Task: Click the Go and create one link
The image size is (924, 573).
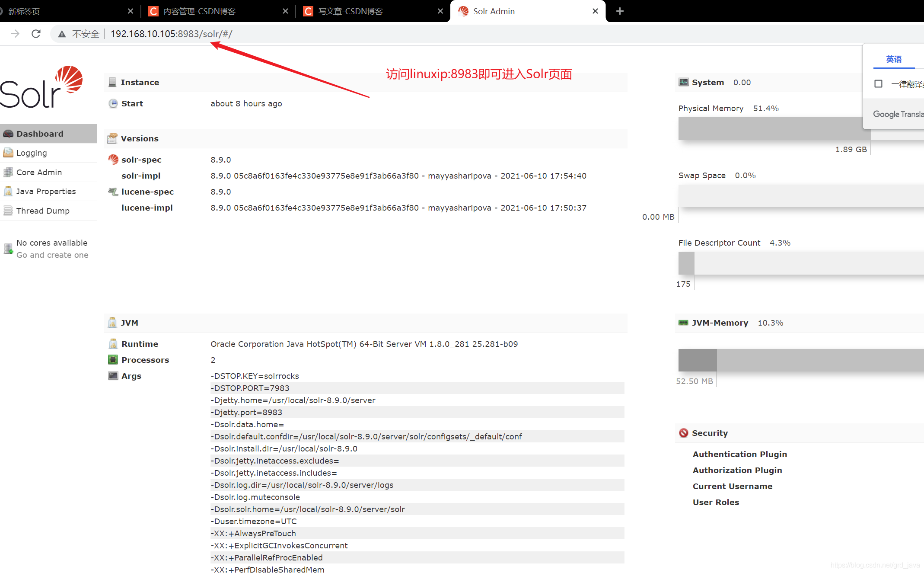Action: point(52,255)
